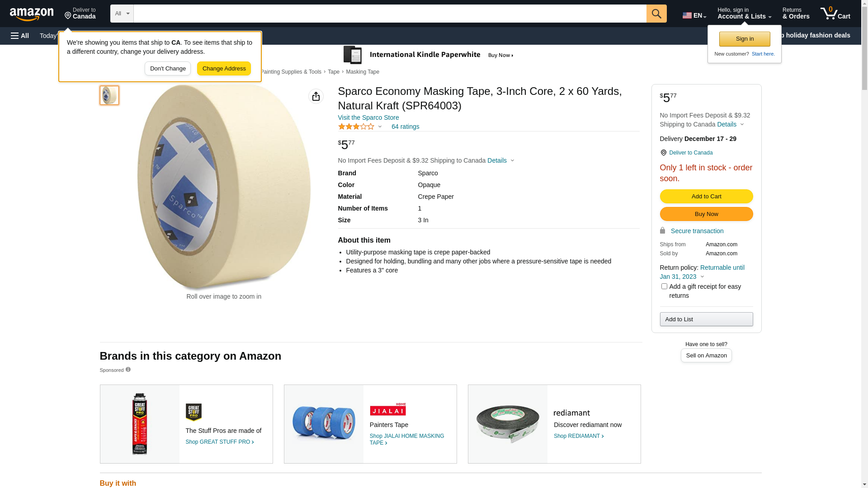Select the Tape breadcrumb
Viewport: 868px width, 488px height.
click(334, 72)
